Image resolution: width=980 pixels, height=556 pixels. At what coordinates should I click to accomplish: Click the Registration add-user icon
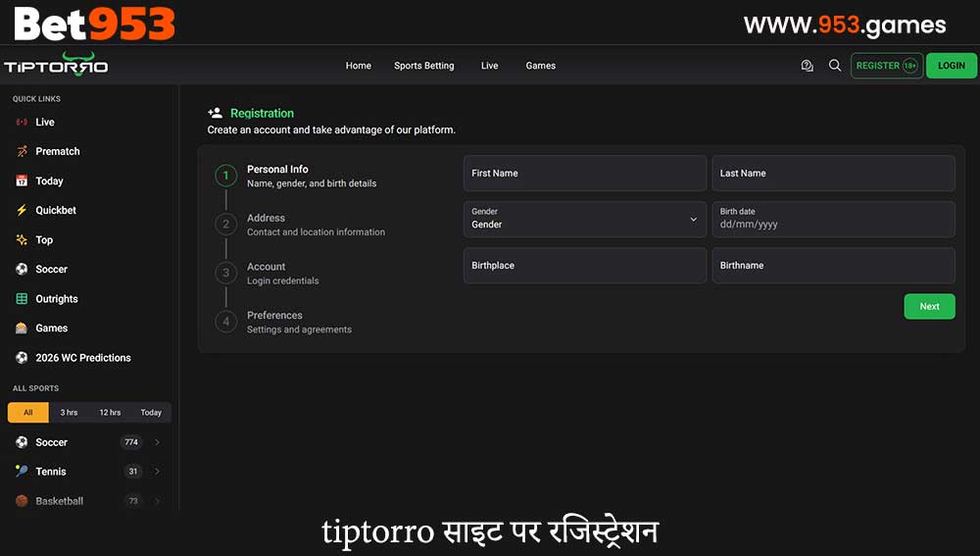click(x=215, y=113)
